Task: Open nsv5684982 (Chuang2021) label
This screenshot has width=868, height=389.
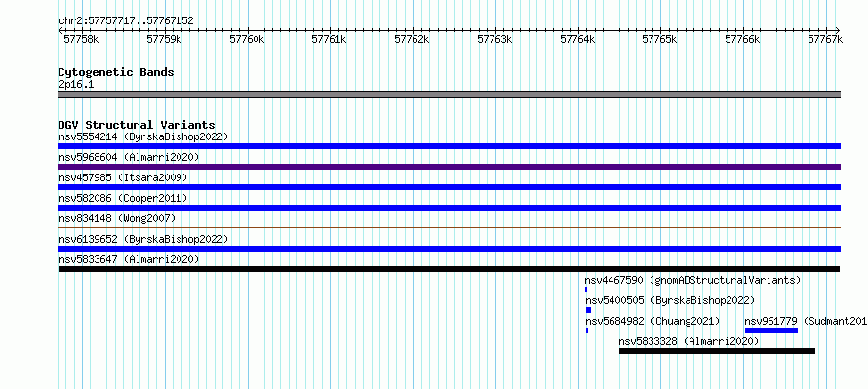Action: point(652,321)
